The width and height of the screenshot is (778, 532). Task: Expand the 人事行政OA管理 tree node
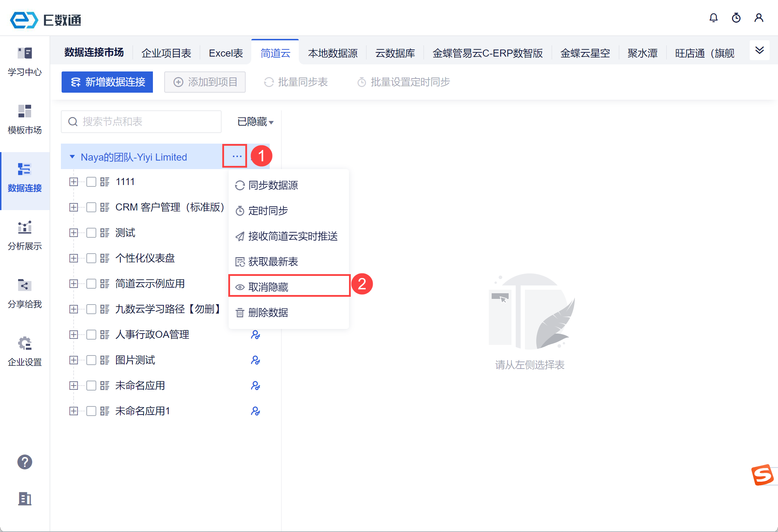pyautogui.click(x=74, y=335)
